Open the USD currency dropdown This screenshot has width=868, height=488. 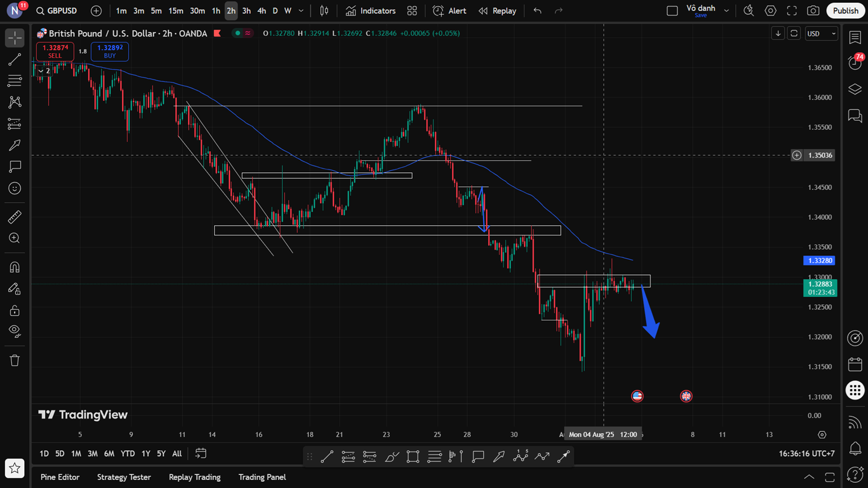click(x=821, y=34)
